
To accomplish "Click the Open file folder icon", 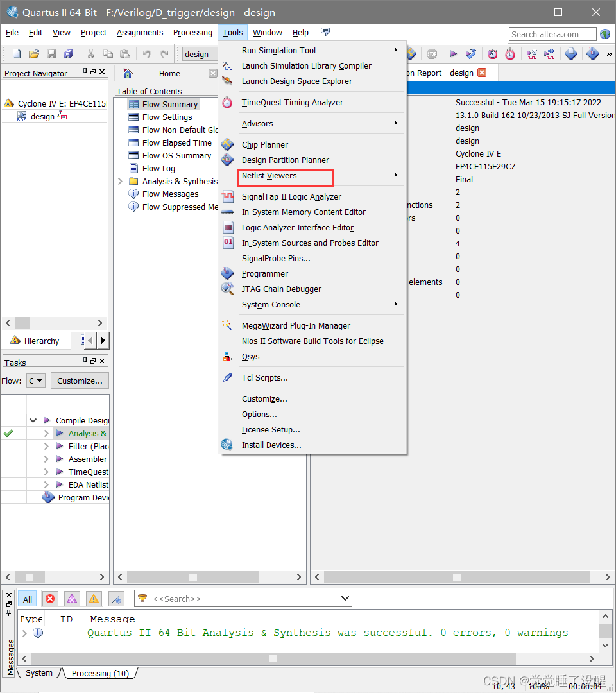I will pos(34,54).
